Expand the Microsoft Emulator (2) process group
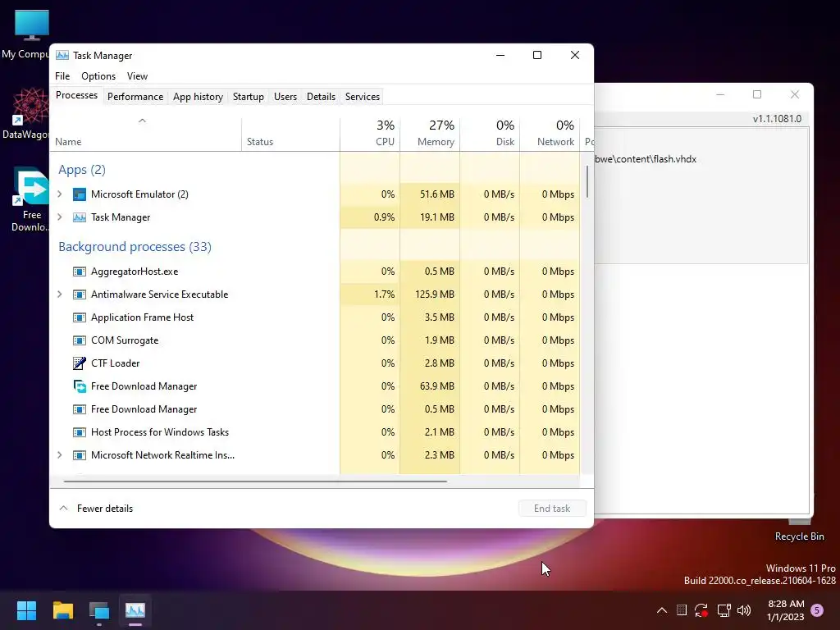Viewport: 840px width, 630px height. tap(59, 194)
